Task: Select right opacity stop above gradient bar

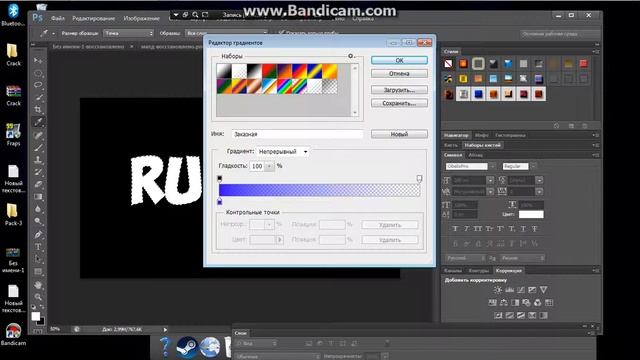Action: 419,178
